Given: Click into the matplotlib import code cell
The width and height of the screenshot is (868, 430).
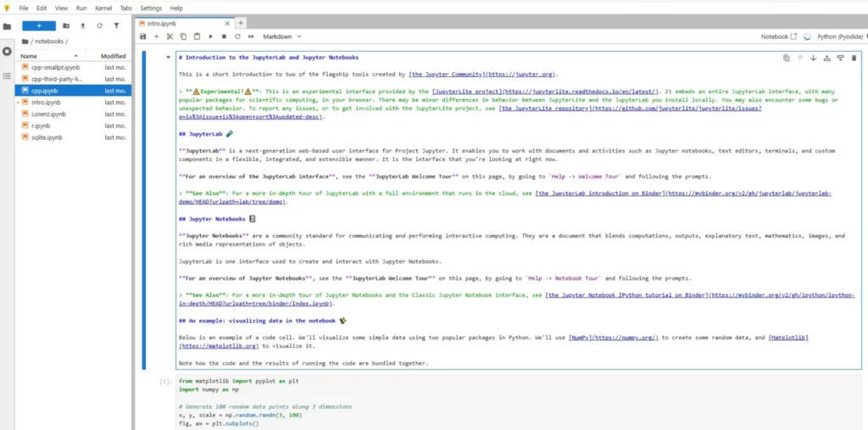Looking at the screenshot, I should click(x=518, y=402).
